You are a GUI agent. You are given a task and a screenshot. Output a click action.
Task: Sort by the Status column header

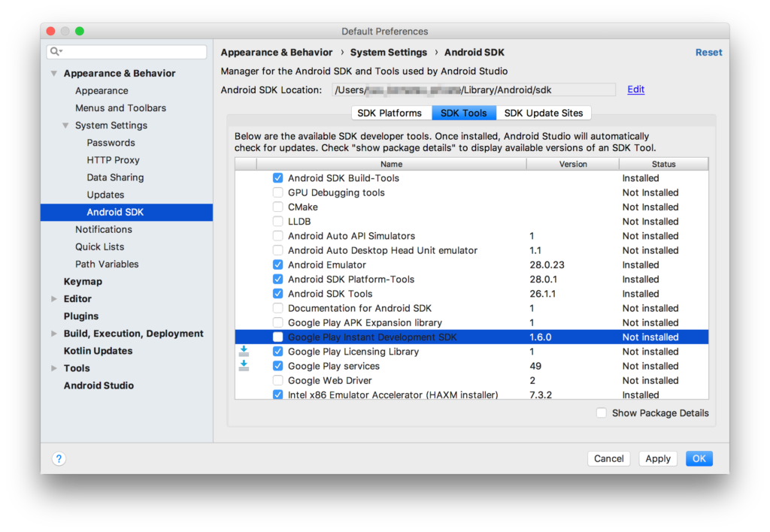[x=664, y=164]
